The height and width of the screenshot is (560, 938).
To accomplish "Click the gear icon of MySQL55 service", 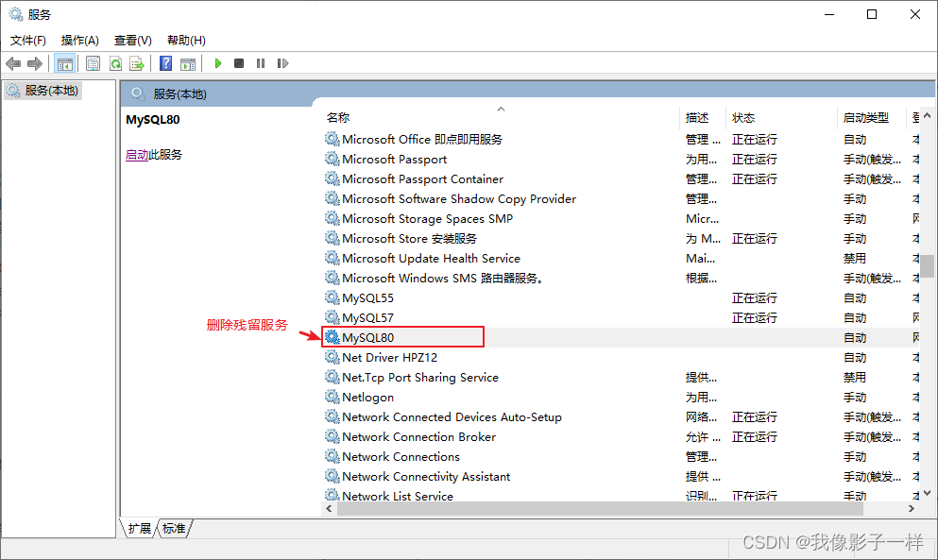I will click(x=332, y=297).
